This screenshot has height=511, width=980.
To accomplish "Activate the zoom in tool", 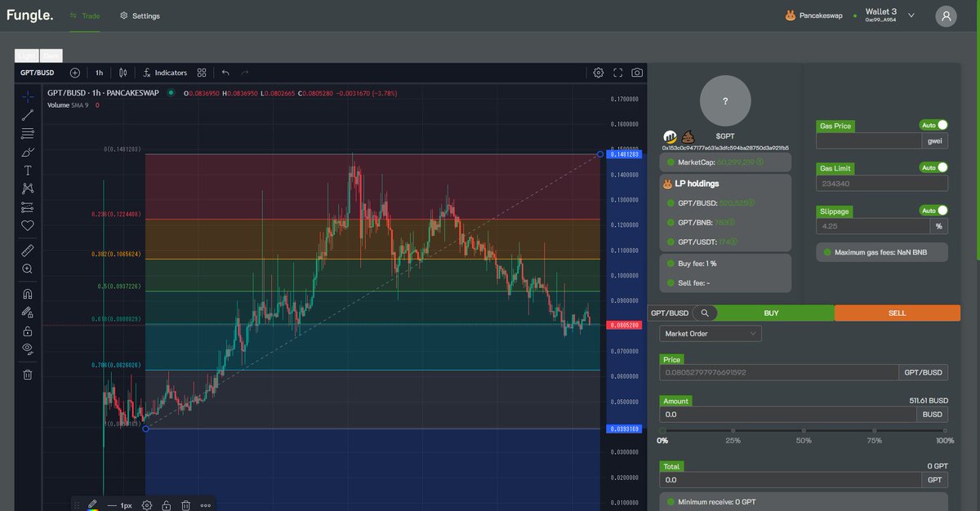I will [28, 269].
